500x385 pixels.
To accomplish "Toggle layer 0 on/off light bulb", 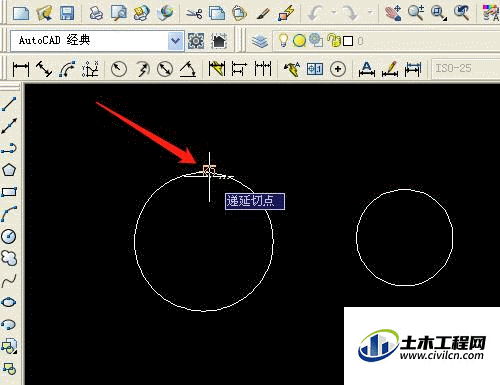I will tap(283, 41).
